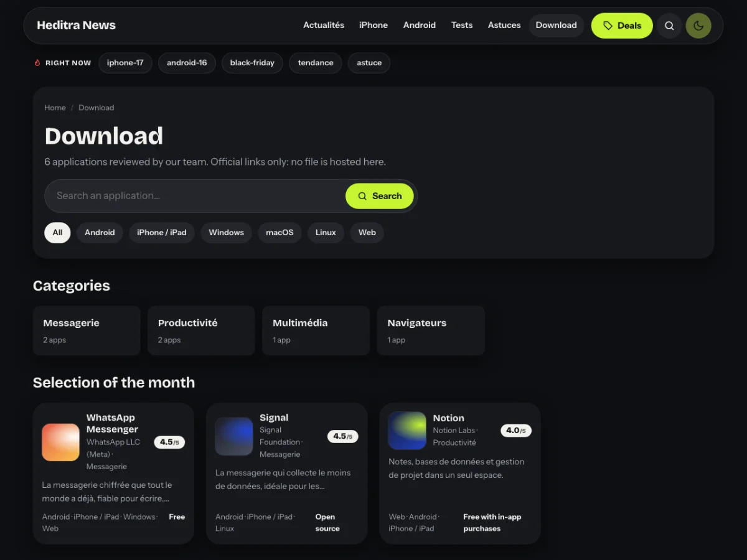Screen dimensions: 747x560
Task: Open the search magnifier icon in header
Action: pyautogui.click(x=669, y=26)
